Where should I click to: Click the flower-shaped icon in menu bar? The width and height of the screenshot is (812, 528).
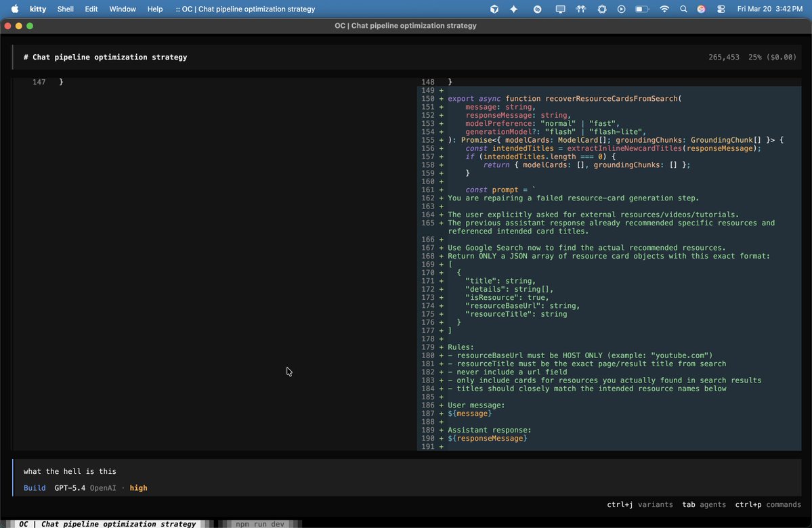click(x=602, y=9)
